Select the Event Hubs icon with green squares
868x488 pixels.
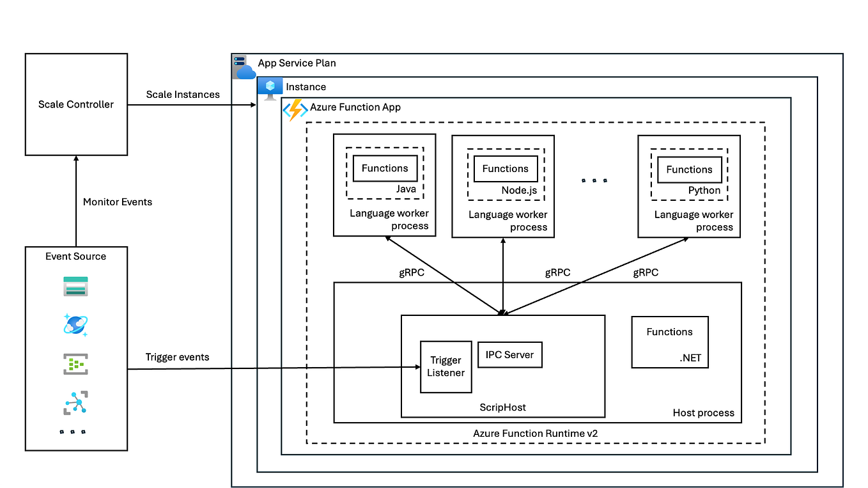(x=75, y=363)
